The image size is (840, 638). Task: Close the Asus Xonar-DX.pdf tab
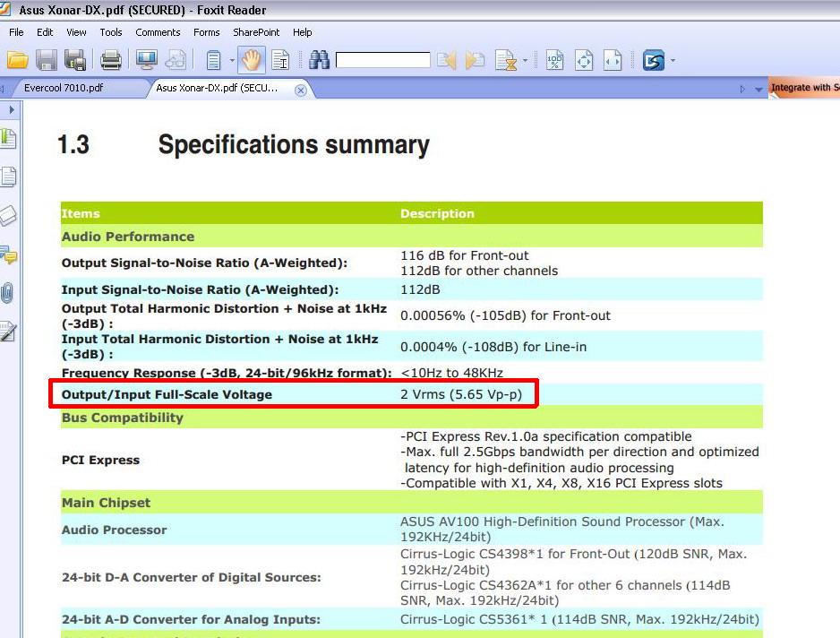click(301, 90)
